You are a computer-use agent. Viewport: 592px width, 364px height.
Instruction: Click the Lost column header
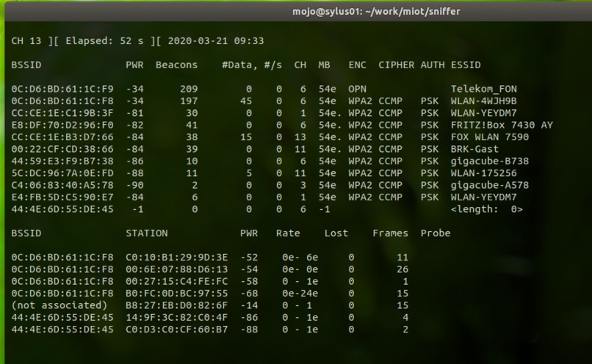click(x=336, y=233)
